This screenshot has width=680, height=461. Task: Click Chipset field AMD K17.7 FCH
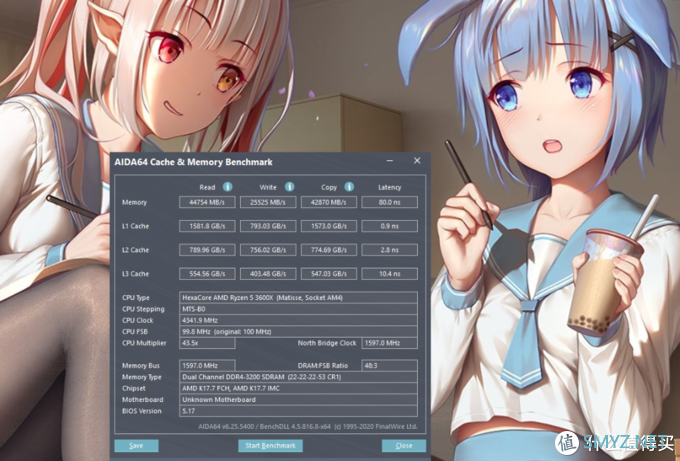(298, 388)
